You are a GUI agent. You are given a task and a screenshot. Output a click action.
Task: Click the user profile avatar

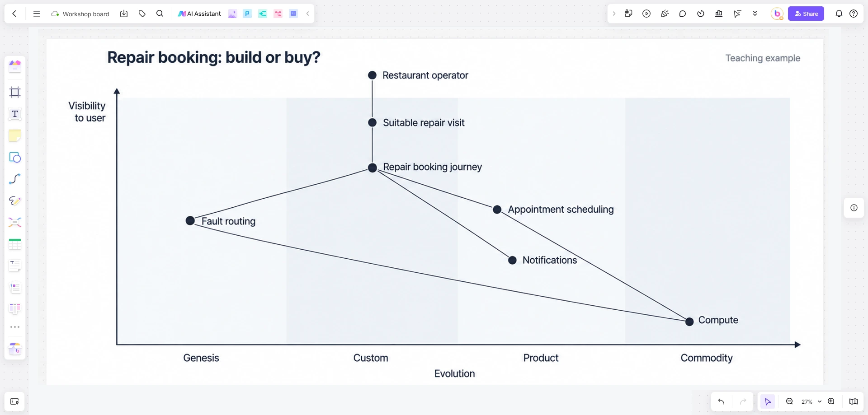point(777,14)
